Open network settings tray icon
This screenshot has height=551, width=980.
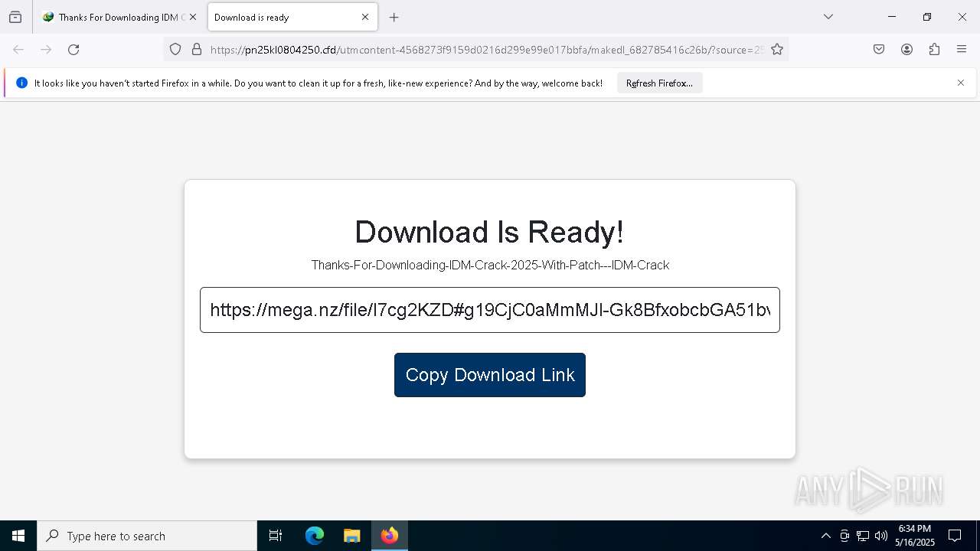(863, 536)
